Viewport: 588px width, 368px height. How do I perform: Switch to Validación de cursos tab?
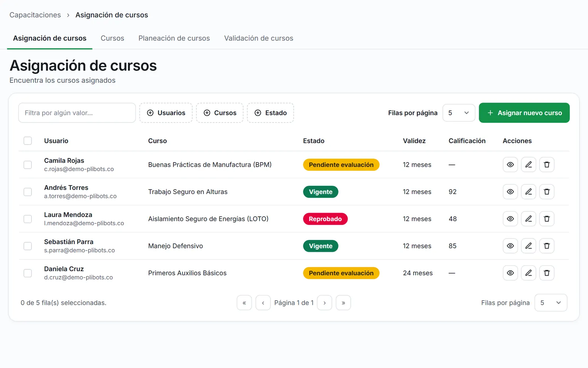[259, 38]
